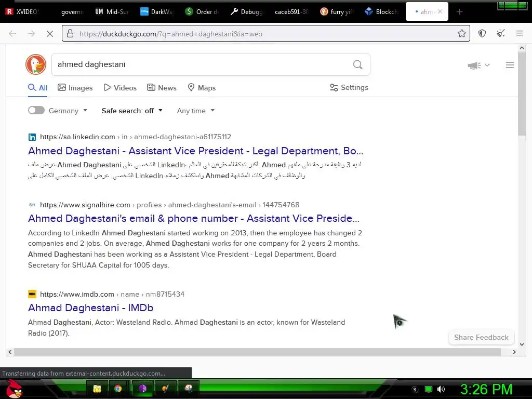Go back to the previous page

pos(12,34)
